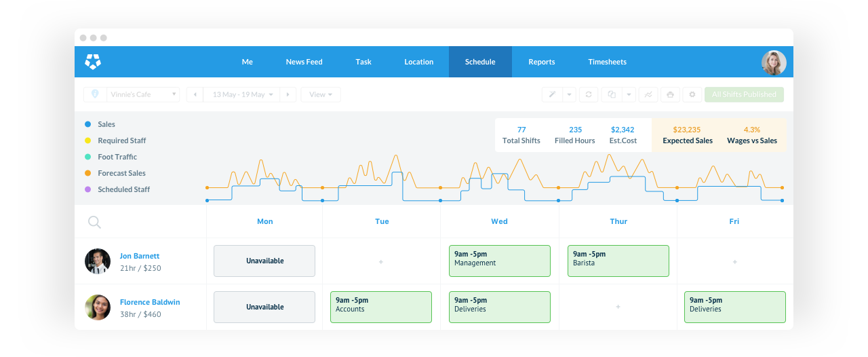Click the magic wand auto-schedule icon
Screen dimensions: 868x357
[552, 95]
